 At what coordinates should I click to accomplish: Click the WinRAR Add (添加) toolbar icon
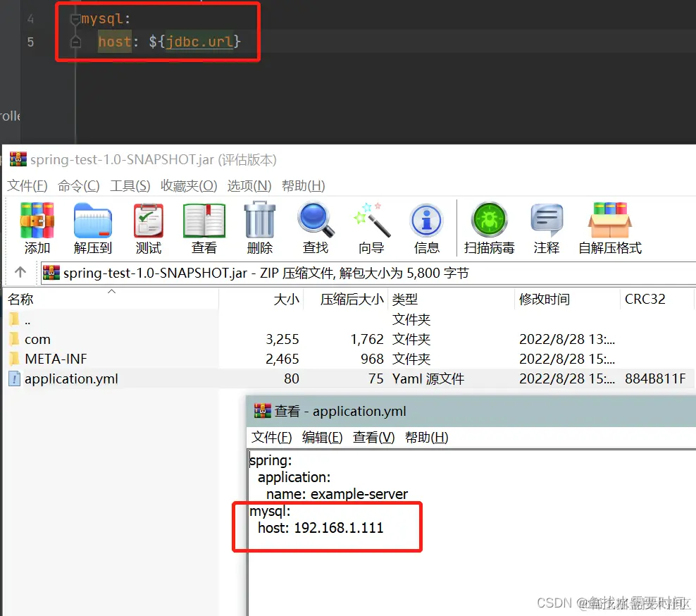pyautogui.click(x=37, y=221)
